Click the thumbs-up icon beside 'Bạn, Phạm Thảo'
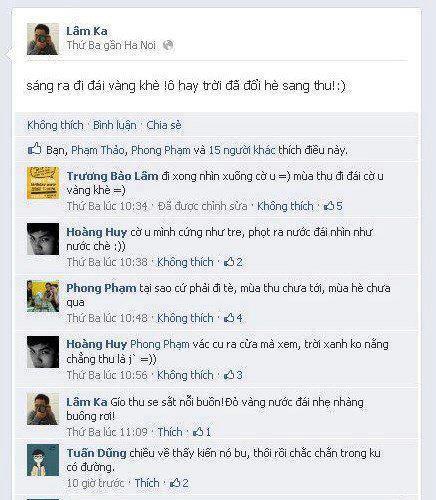Image resolution: width=436 pixels, height=500 pixels. point(34,149)
